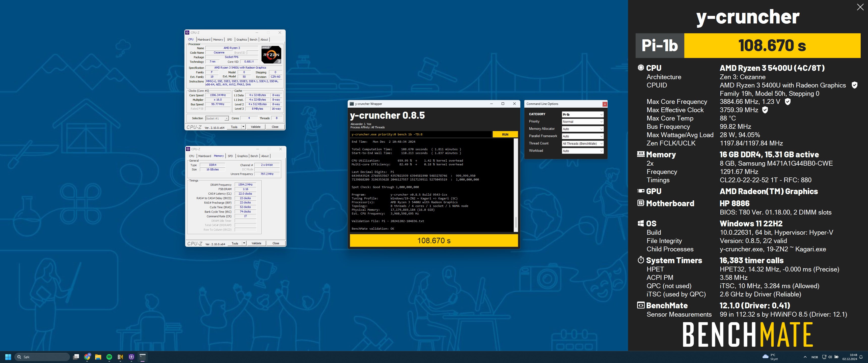Click the '1596.34 MHz' Core Speed value

218,95
